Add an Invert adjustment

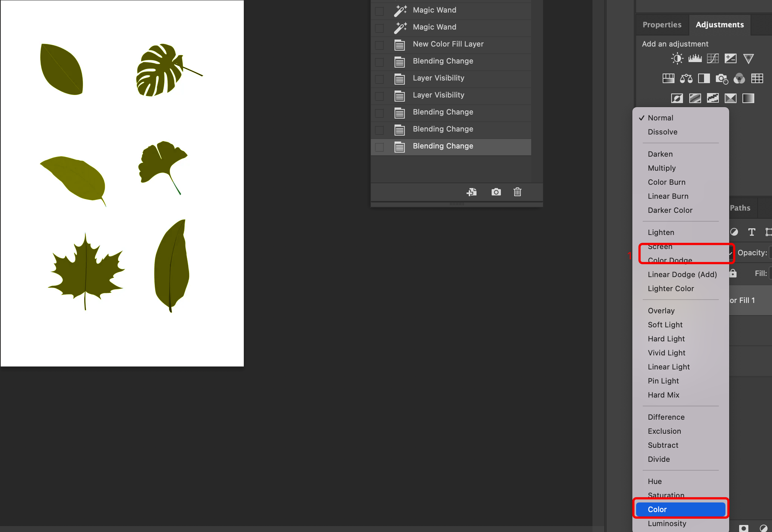tap(677, 98)
